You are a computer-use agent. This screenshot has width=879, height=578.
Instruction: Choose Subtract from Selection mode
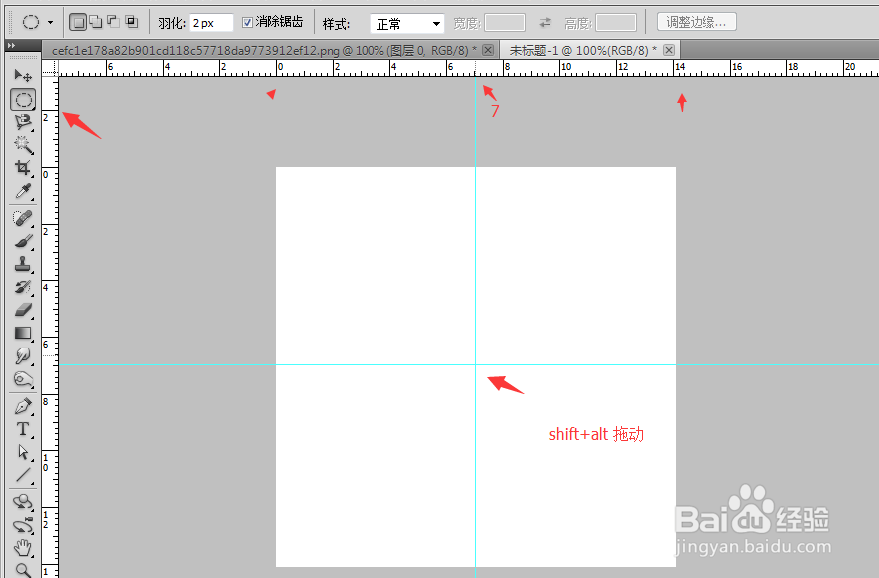pos(114,22)
